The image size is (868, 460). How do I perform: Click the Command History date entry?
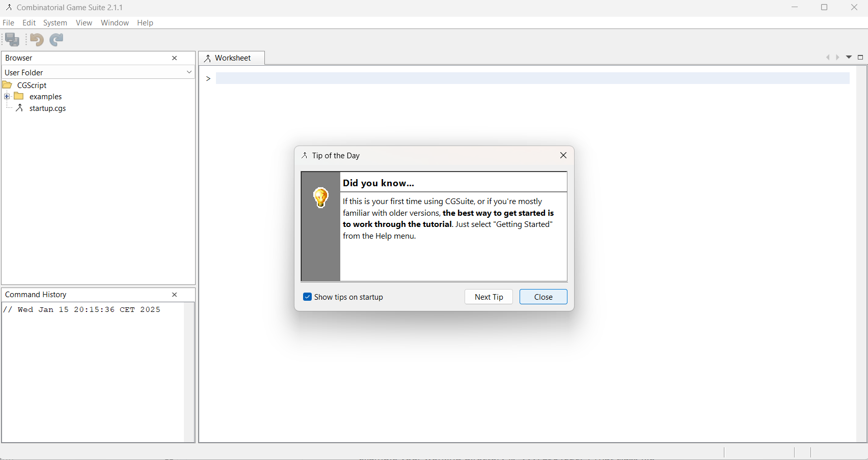pyautogui.click(x=82, y=309)
